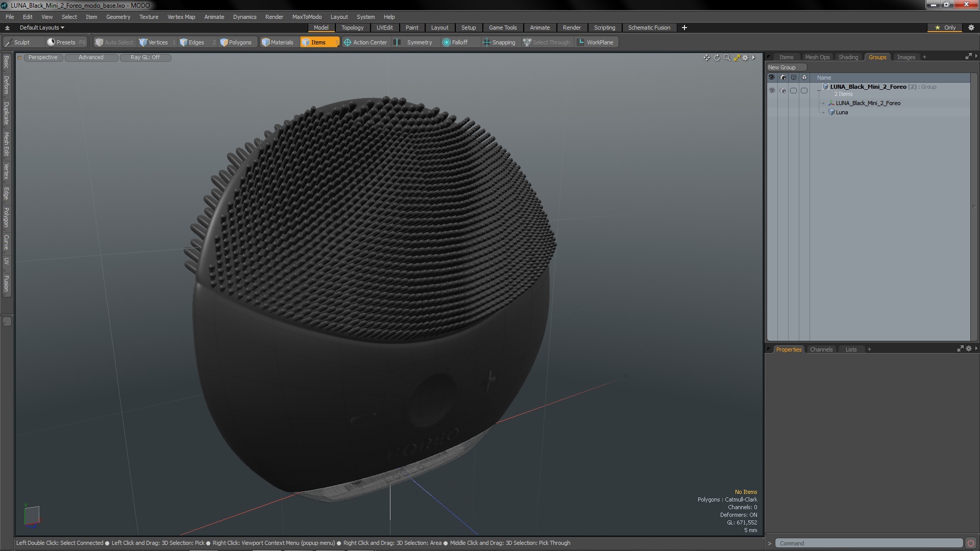The width and height of the screenshot is (980, 551).
Task: Add a new tab after Images
Action: [x=924, y=57]
